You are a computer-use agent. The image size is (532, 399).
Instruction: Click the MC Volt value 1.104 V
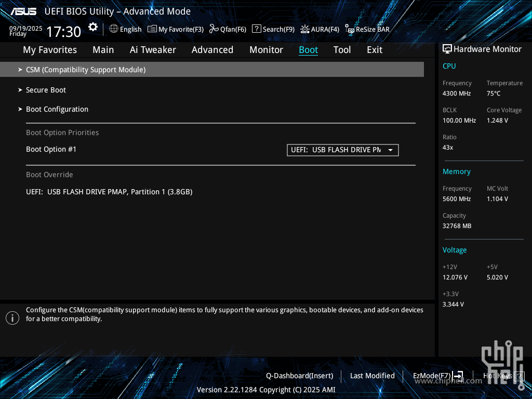click(x=497, y=199)
